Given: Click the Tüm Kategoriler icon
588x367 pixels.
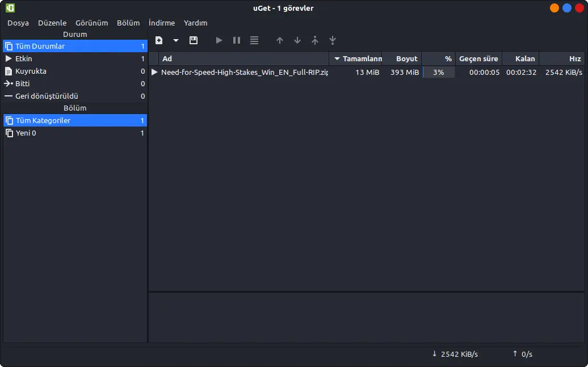Looking at the screenshot, I should 9,120.
